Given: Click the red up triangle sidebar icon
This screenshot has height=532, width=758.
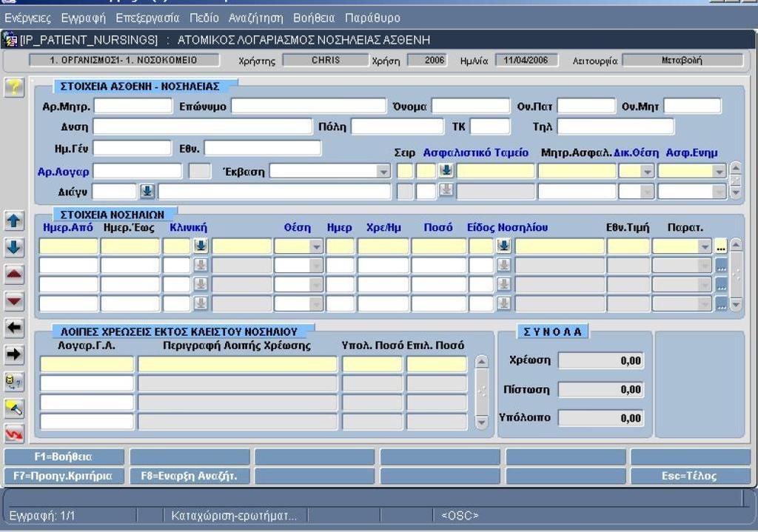Looking at the screenshot, I should tap(14, 274).
